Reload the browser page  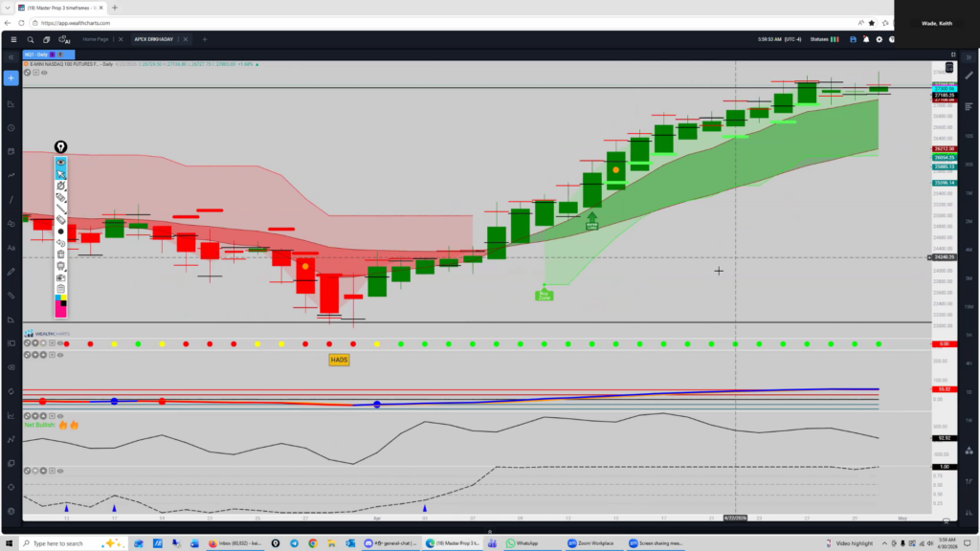pyautogui.click(x=21, y=23)
